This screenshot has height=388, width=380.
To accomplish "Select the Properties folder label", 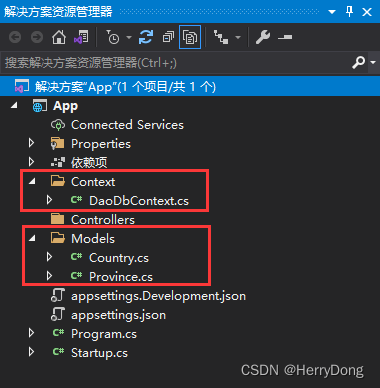I will tap(101, 144).
